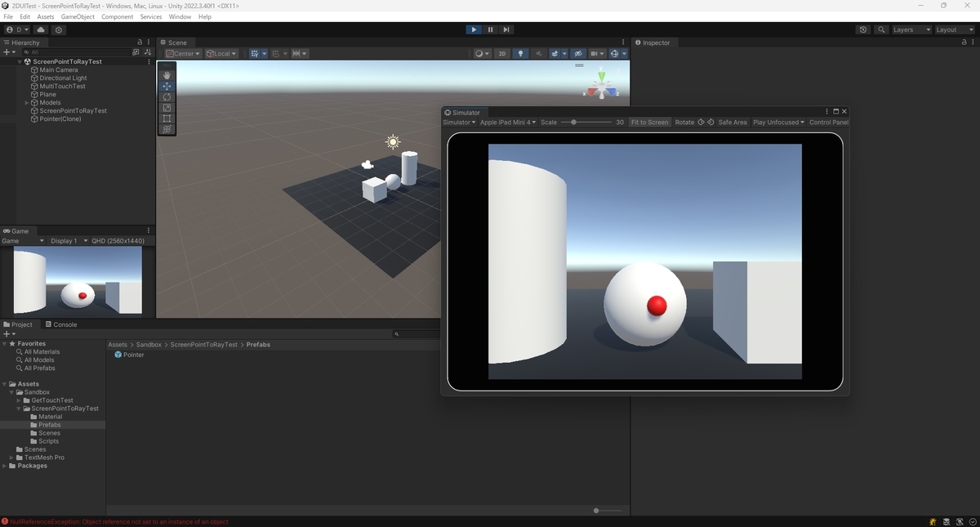Enable Safe Area in the Simulator
980x527 pixels.
[x=733, y=122]
